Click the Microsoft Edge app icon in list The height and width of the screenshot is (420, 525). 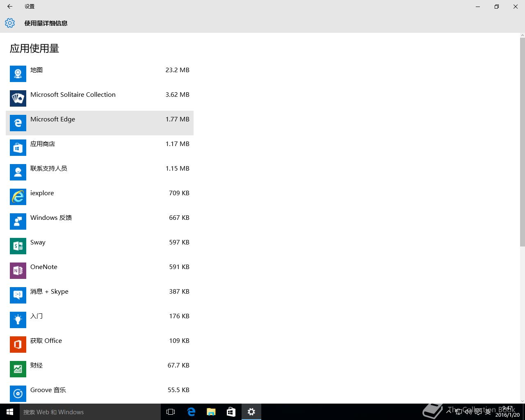(x=18, y=123)
